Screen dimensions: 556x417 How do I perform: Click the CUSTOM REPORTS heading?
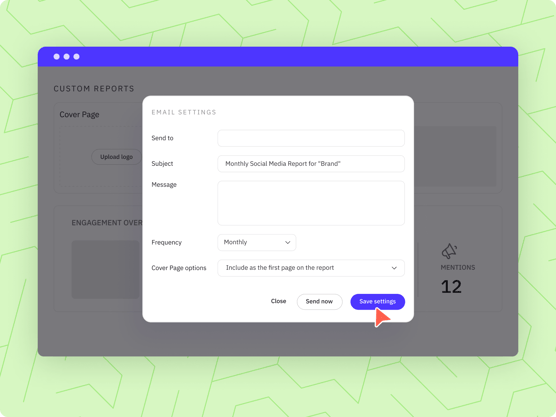(94, 89)
